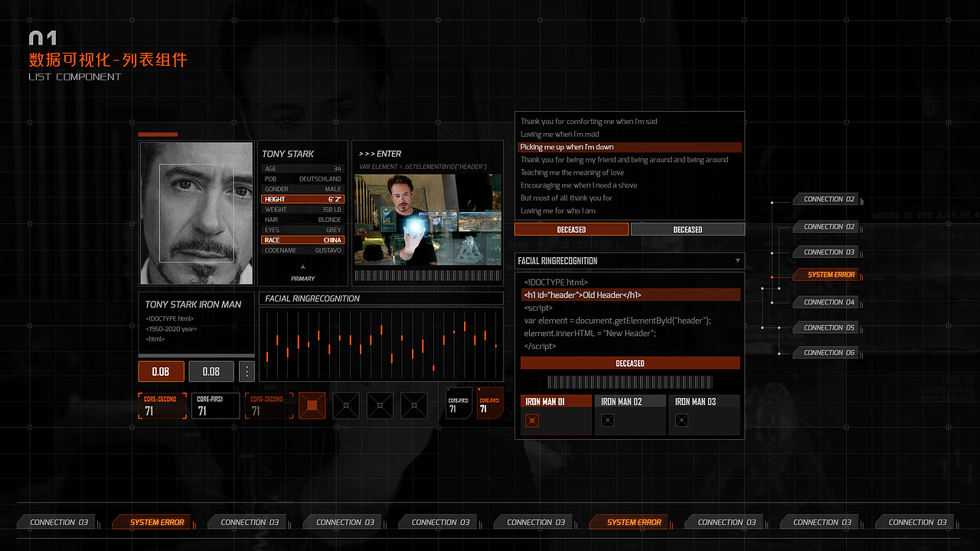Screen dimensions: 980x551
Task: Select the orange 0.08 toggle button
Action: [x=161, y=371]
